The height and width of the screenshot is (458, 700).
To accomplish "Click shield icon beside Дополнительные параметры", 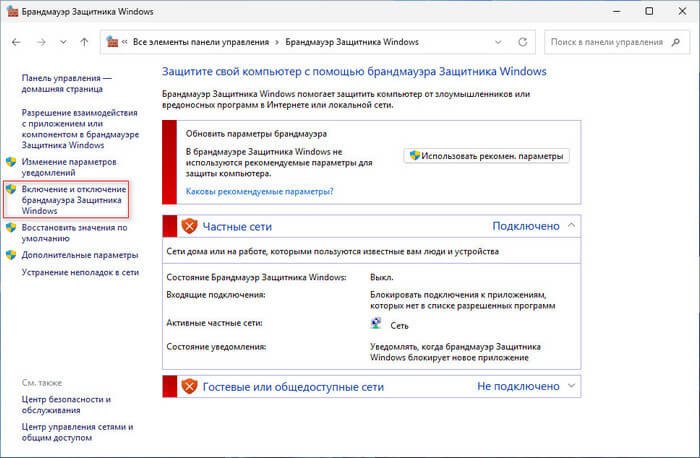I will 11,255.
